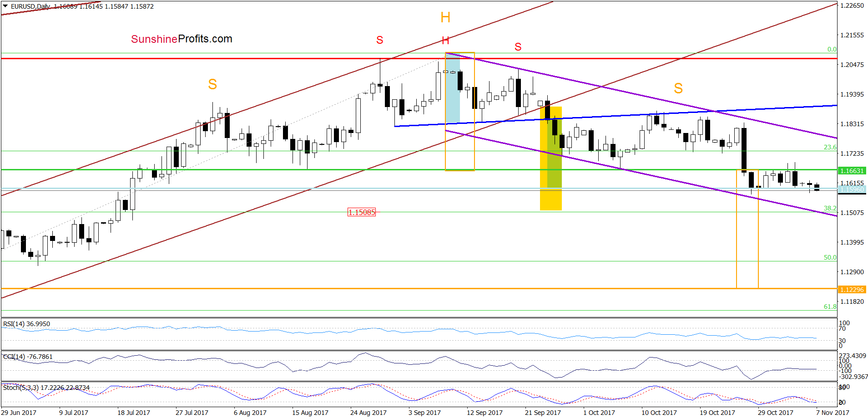Click the 23.6 Fibonacci level label
Viewport: 868px width, 419px height.
(x=830, y=147)
